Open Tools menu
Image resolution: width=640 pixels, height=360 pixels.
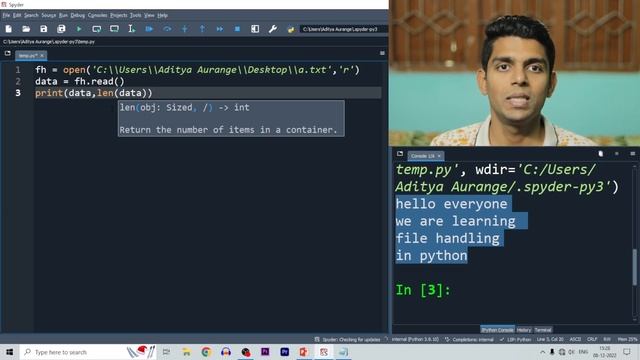tap(136, 15)
